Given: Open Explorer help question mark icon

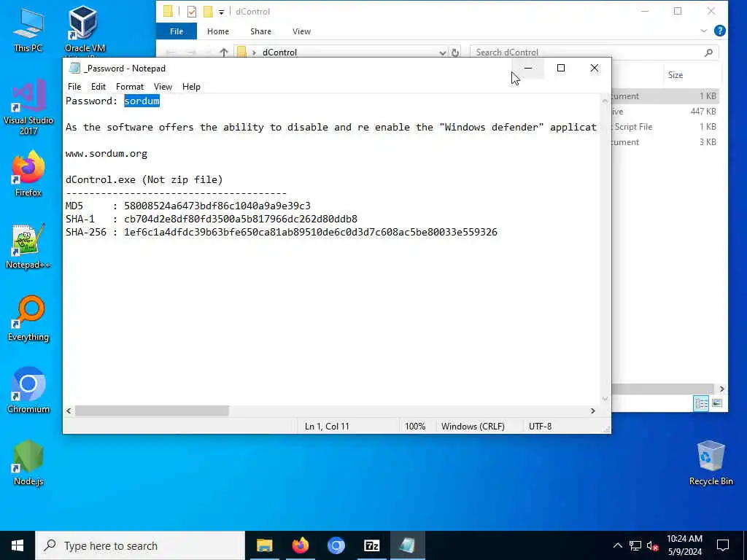Looking at the screenshot, I should click(719, 31).
